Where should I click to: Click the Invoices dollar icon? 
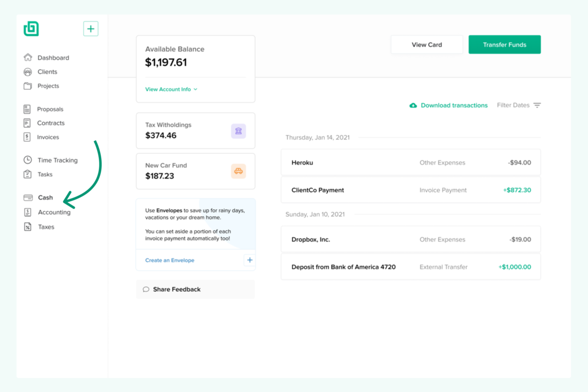coord(27,137)
